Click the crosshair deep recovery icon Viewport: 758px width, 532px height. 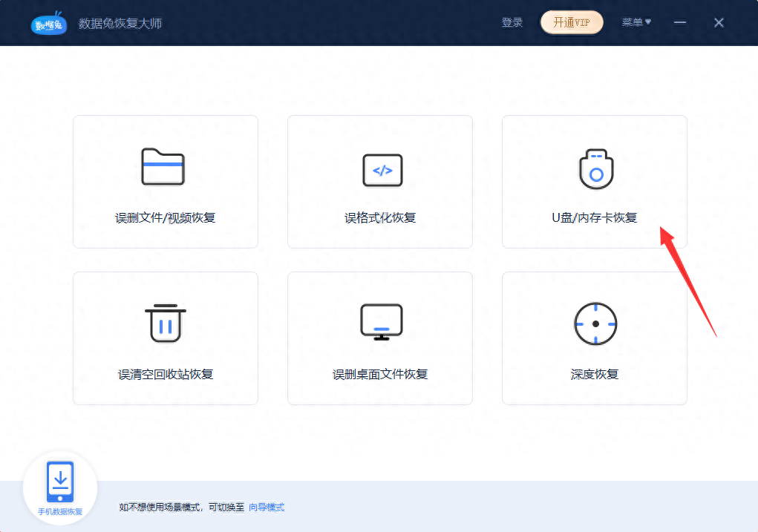point(595,324)
